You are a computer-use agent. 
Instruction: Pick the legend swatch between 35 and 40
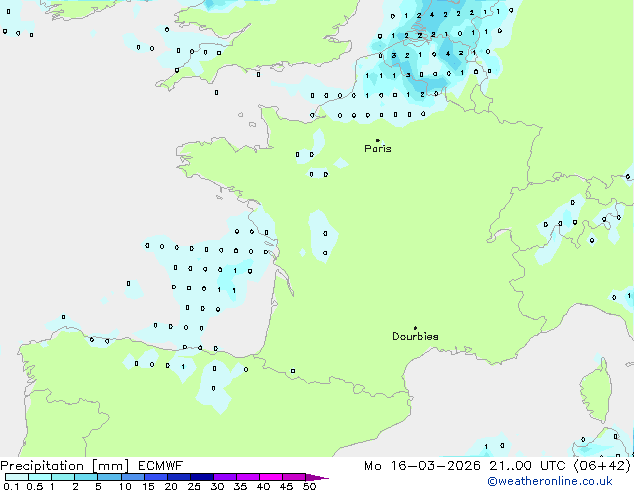pos(247,477)
